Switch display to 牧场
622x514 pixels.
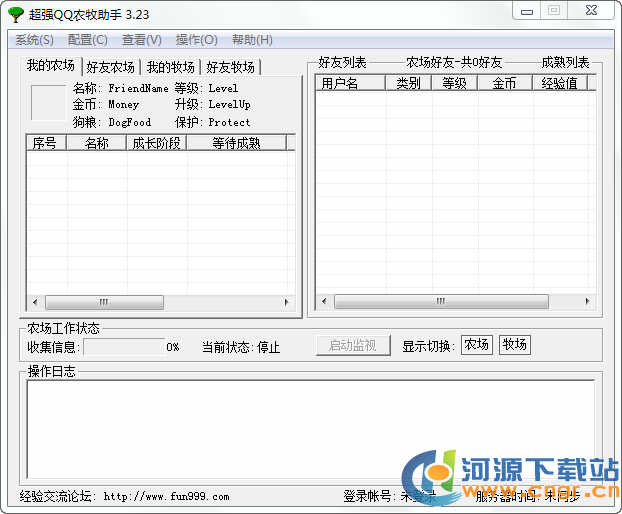coord(514,345)
